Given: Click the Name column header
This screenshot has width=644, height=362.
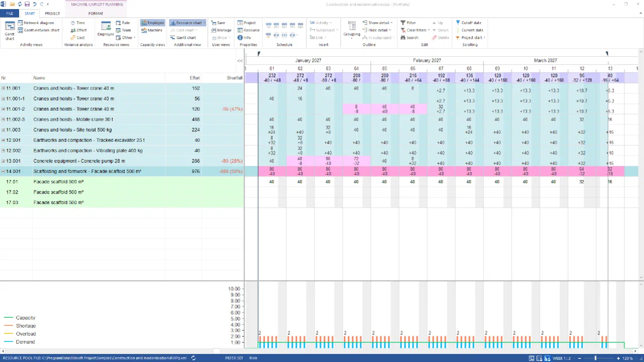Looking at the screenshot, I should (x=39, y=78).
